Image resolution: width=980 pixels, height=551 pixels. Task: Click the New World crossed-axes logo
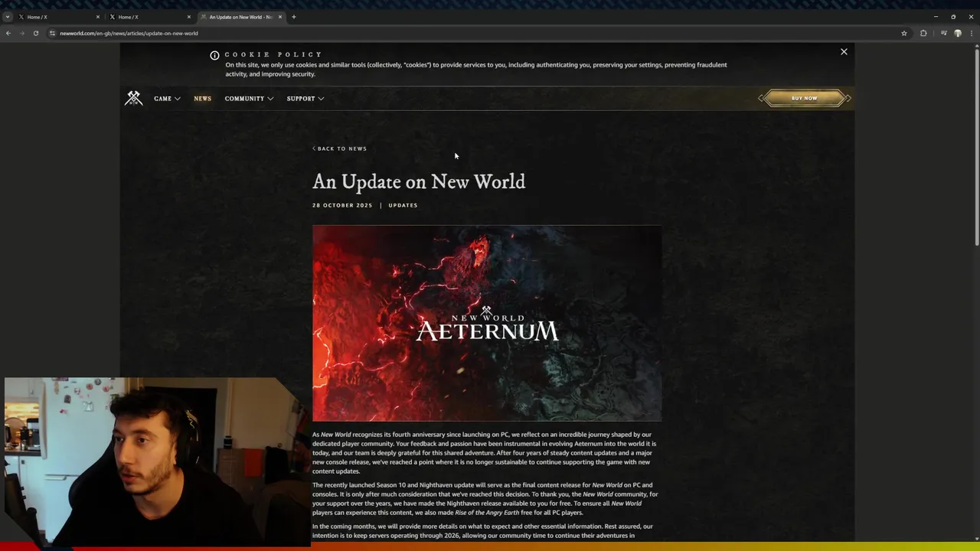pos(134,98)
